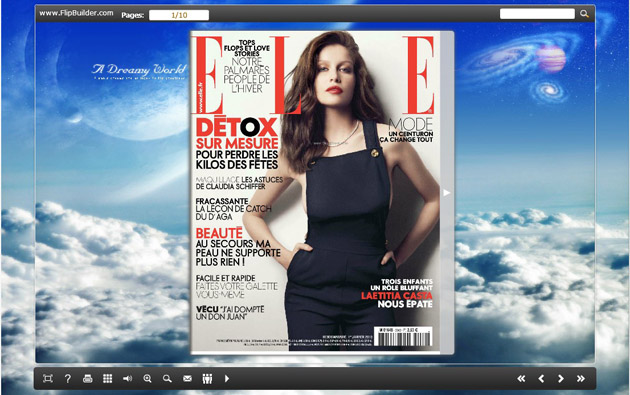This screenshot has width=630, height=395.
Task: Click the search text box at top
Action: [537, 14]
